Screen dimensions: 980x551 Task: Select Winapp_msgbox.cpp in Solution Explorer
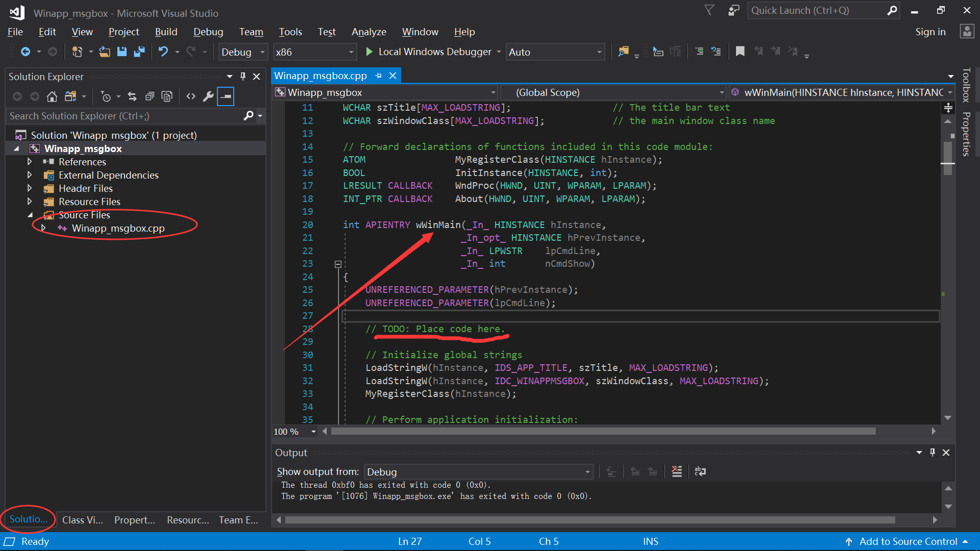[x=118, y=228]
